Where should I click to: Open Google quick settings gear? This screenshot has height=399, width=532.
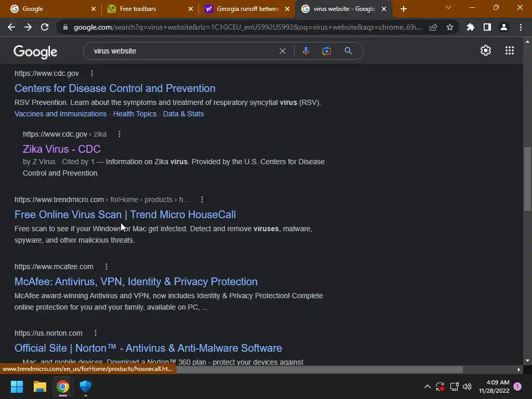tap(486, 50)
